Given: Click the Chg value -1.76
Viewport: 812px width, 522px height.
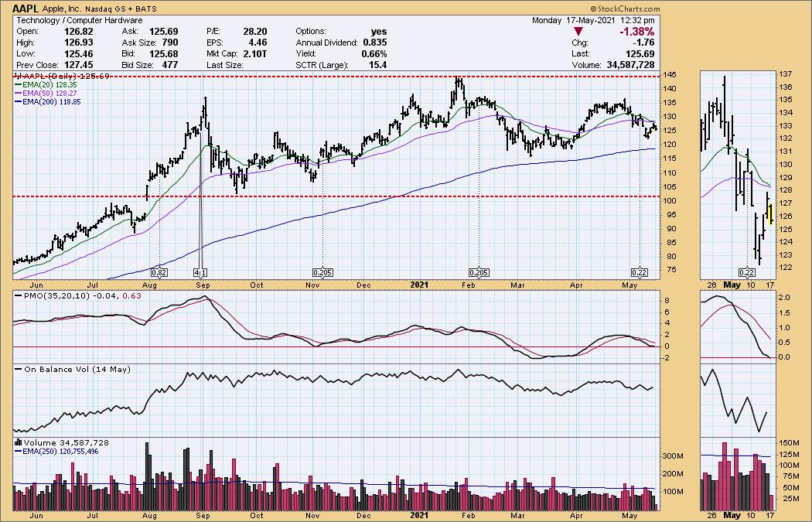Looking at the screenshot, I should click(643, 43).
